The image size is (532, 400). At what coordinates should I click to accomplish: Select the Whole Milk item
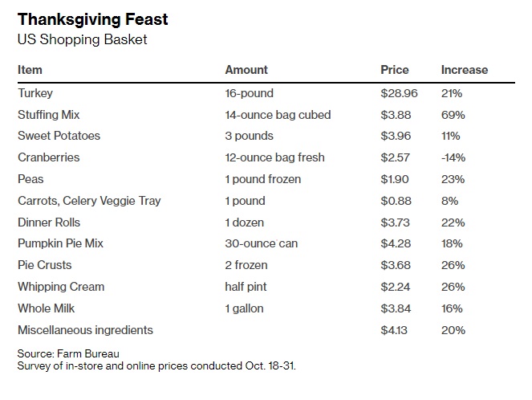[47, 308]
